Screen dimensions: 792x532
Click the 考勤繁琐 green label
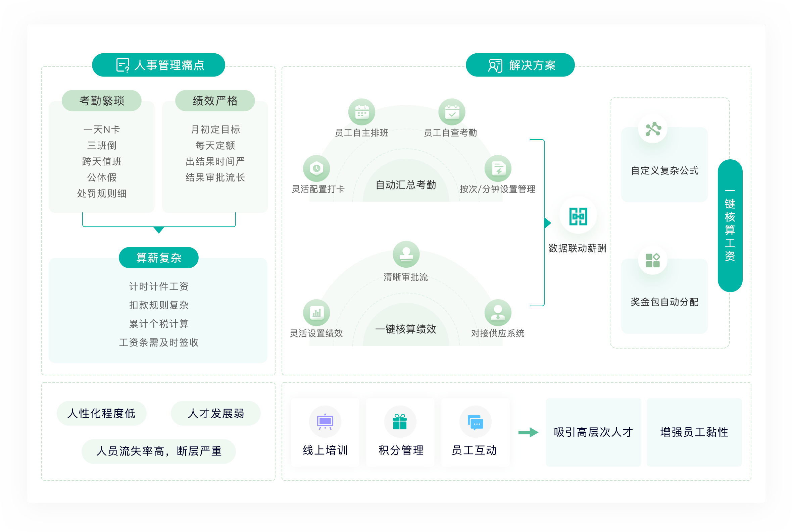click(101, 100)
